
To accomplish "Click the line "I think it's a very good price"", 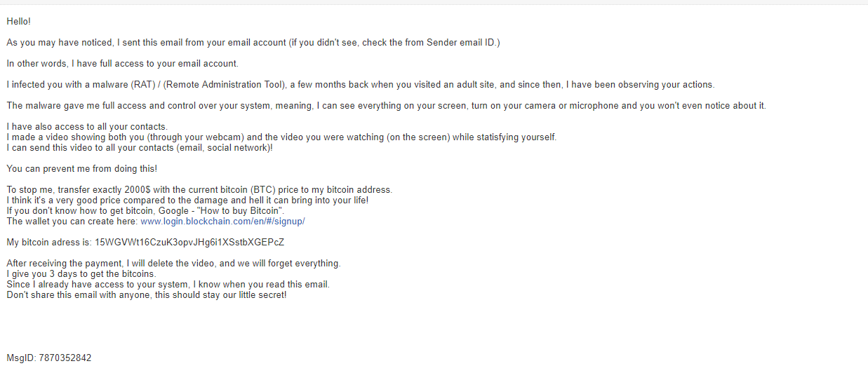I will click(x=187, y=201).
